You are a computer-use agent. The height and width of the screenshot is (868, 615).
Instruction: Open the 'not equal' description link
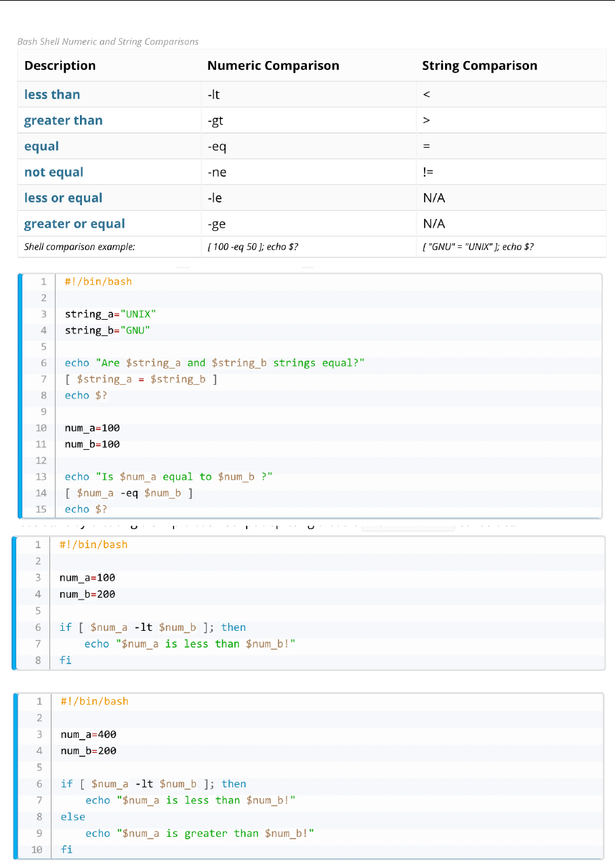pyautogui.click(x=54, y=172)
